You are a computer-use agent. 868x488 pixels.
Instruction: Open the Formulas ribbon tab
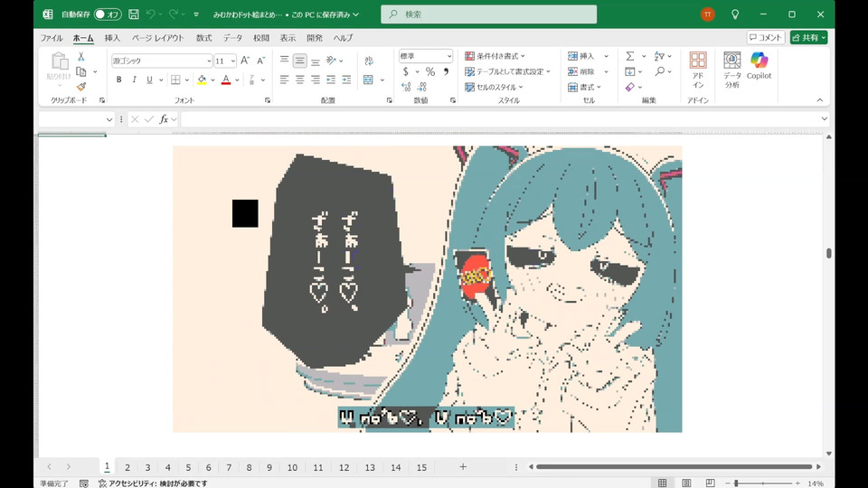tap(203, 38)
